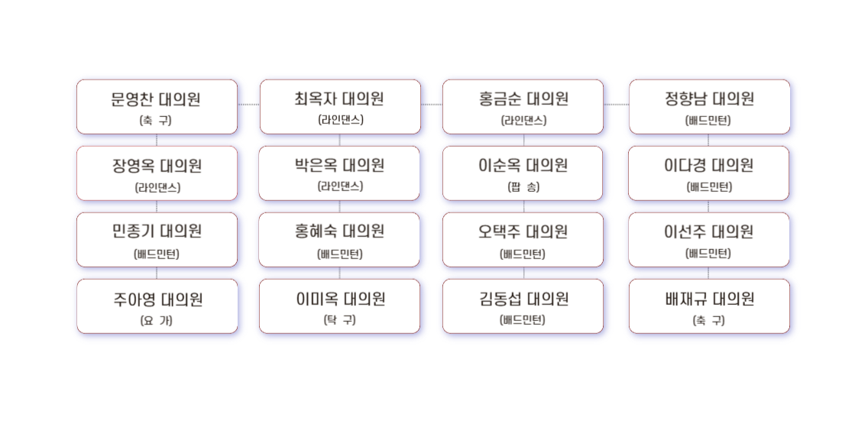Viewport: 868px width, 421px height.
Task: Select the 김동섭 대의원 card
Action: click(x=523, y=306)
